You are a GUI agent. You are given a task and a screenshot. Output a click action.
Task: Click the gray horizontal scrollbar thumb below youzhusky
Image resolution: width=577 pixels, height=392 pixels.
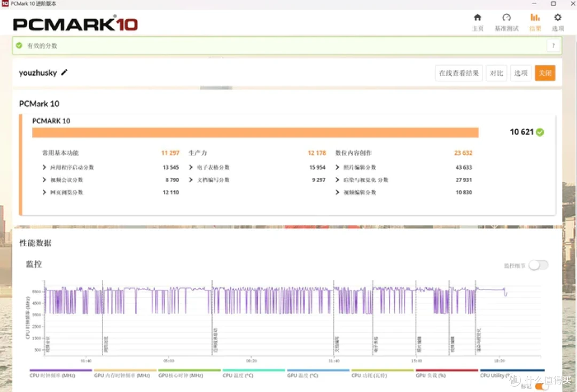216,88
